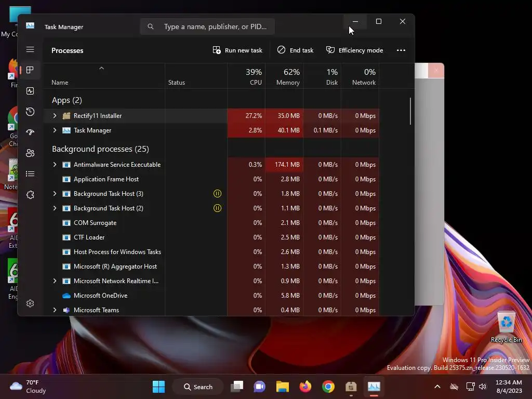Click sort direction arrow above Name column
532x399 pixels.
(101, 68)
